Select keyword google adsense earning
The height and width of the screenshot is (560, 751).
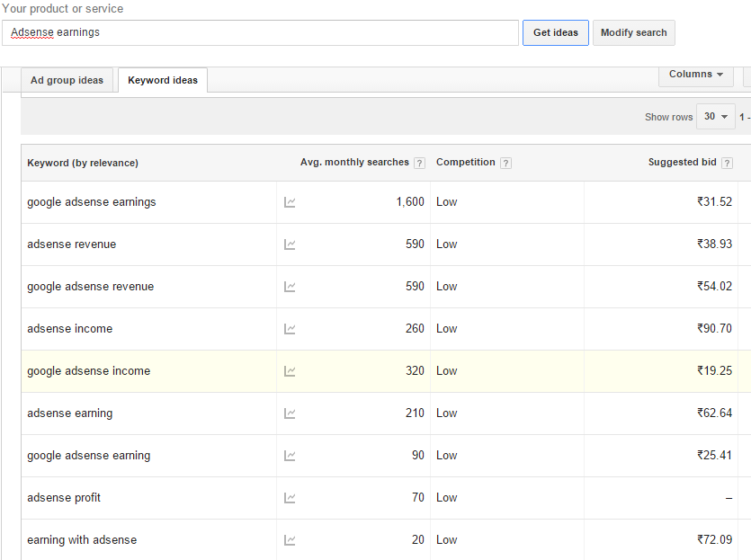tap(89, 455)
